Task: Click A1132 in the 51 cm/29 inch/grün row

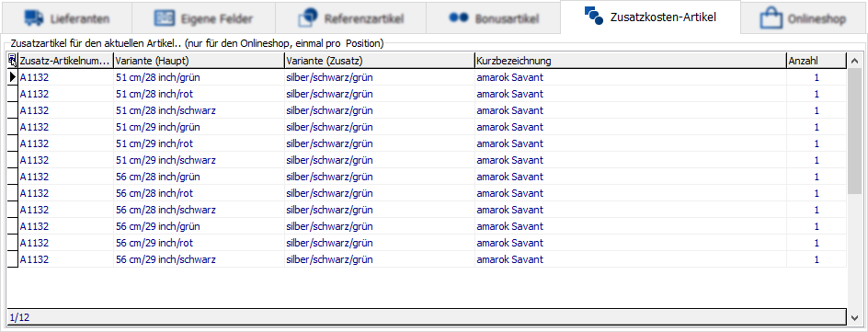Action: tap(34, 127)
